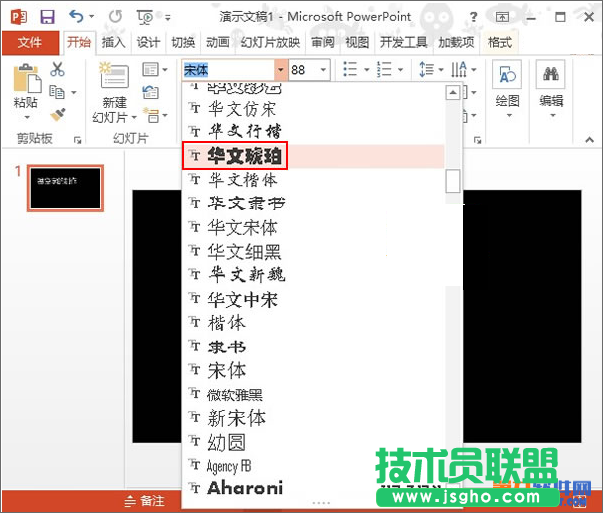Expand the 新建幻灯片 dropdown arrow
Screen dimensions: 603x513
pyautogui.click(x=134, y=117)
